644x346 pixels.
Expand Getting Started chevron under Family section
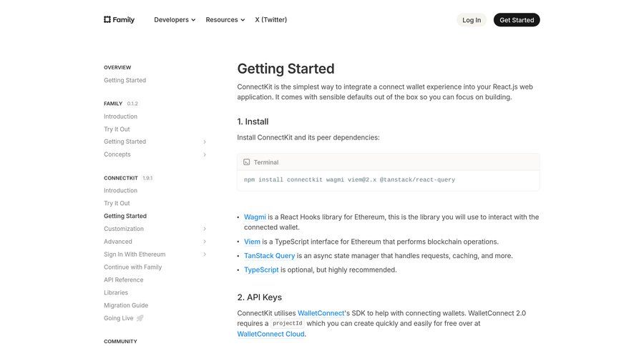click(x=205, y=142)
